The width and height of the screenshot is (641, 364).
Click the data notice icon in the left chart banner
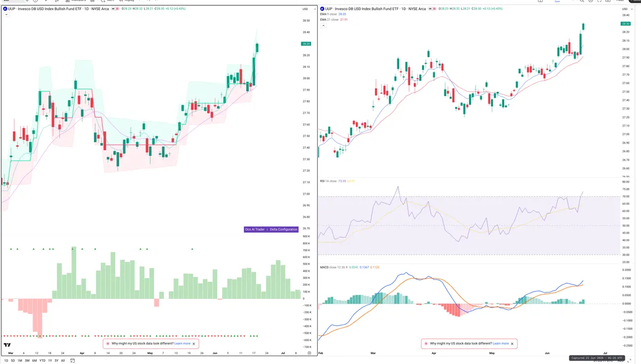108,344
